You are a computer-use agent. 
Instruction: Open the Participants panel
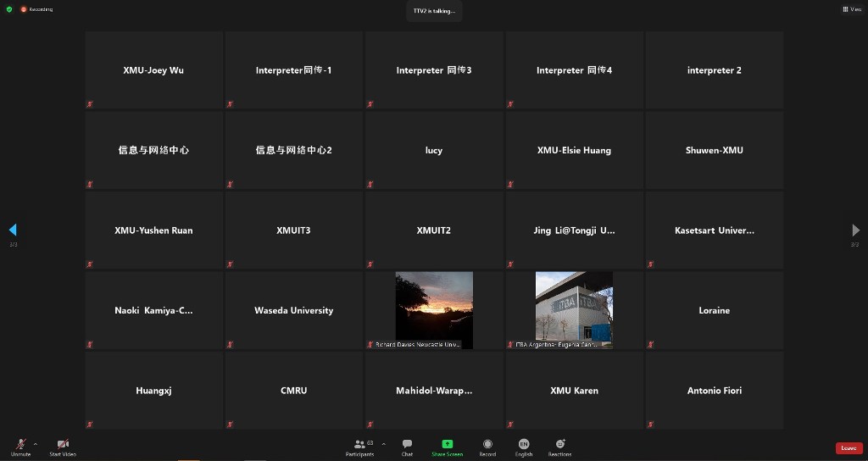[x=359, y=445]
